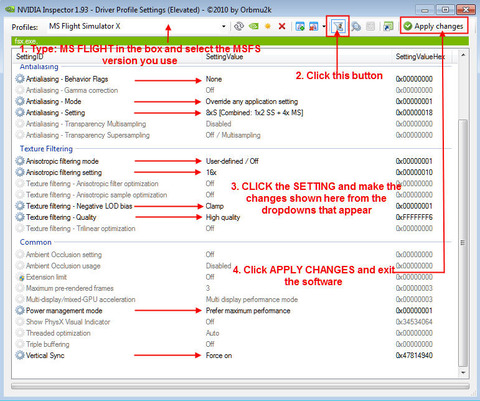
Task: Click hex value 0x34534064
Action: [414, 322]
